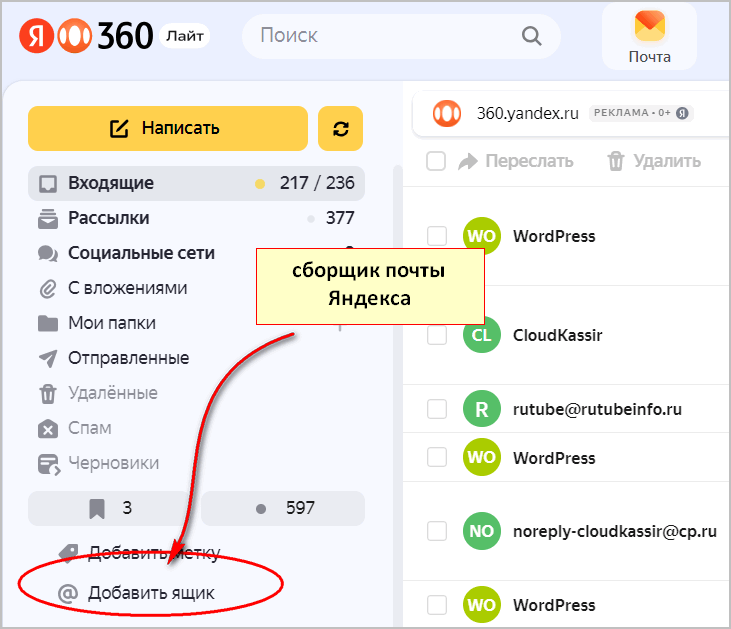Tick checkbox for noreply-cloudkassir@cp.ru message
The image size is (731, 629).
(x=437, y=531)
